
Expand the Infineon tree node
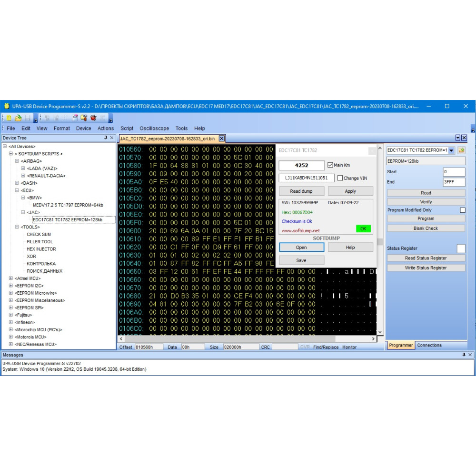pyautogui.click(x=10, y=322)
